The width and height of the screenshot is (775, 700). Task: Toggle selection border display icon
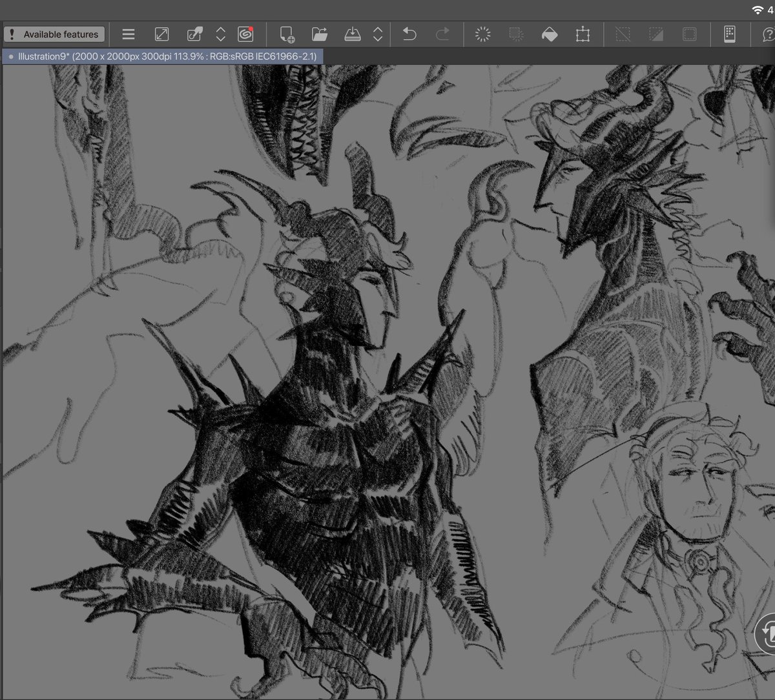pos(689,34)
